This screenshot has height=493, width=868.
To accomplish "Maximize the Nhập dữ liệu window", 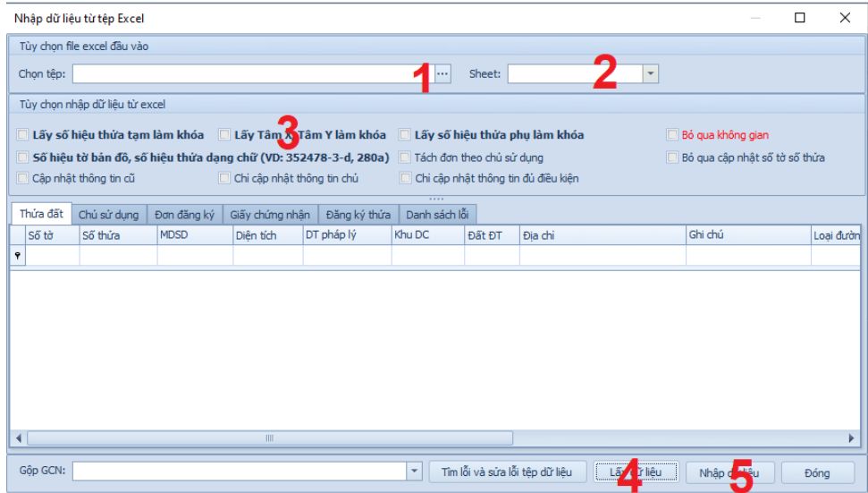I will coord(800,18).
